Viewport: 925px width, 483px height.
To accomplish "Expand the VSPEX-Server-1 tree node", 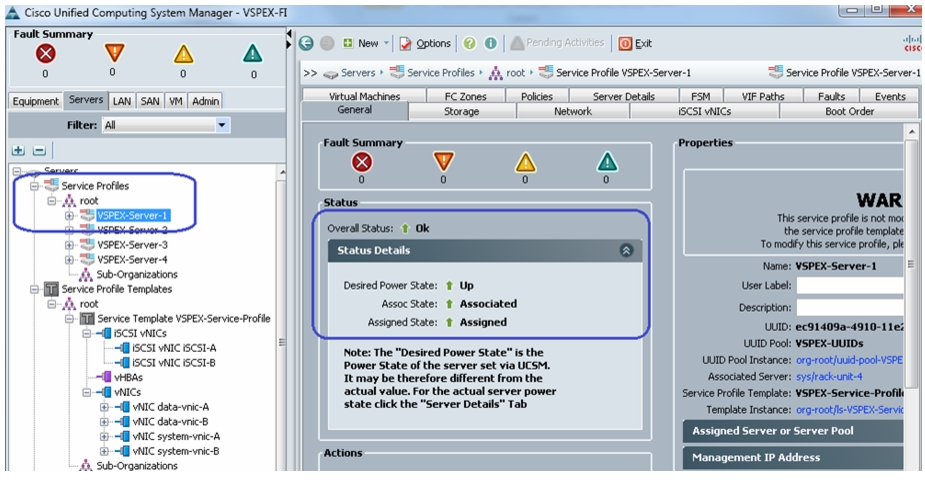I will [69, 216].
